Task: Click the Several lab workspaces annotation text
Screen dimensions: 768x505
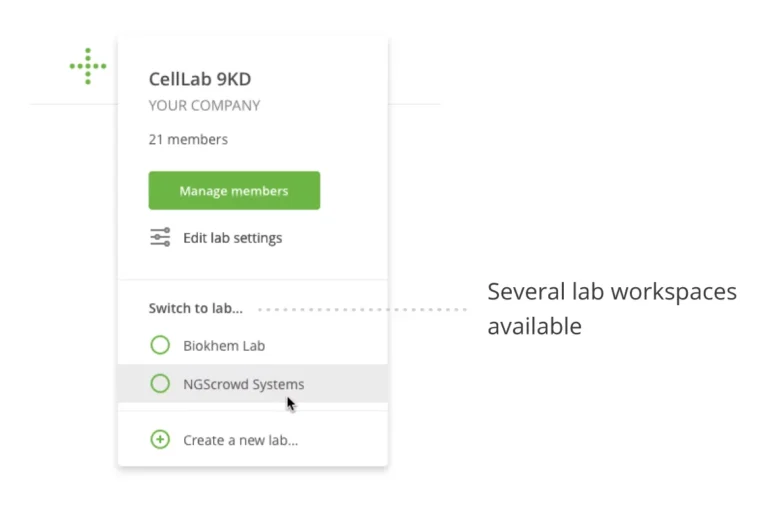Action: (612, 292)
